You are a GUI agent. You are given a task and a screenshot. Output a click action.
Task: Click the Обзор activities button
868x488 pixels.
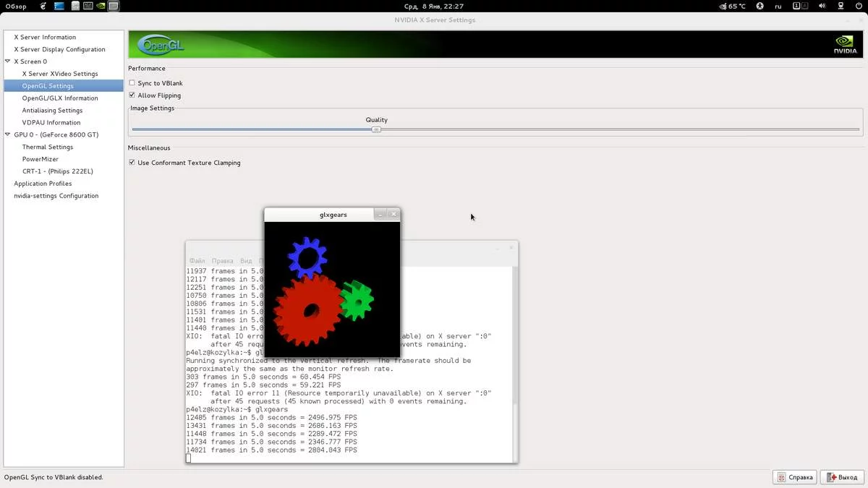click(x=16, y=6)
